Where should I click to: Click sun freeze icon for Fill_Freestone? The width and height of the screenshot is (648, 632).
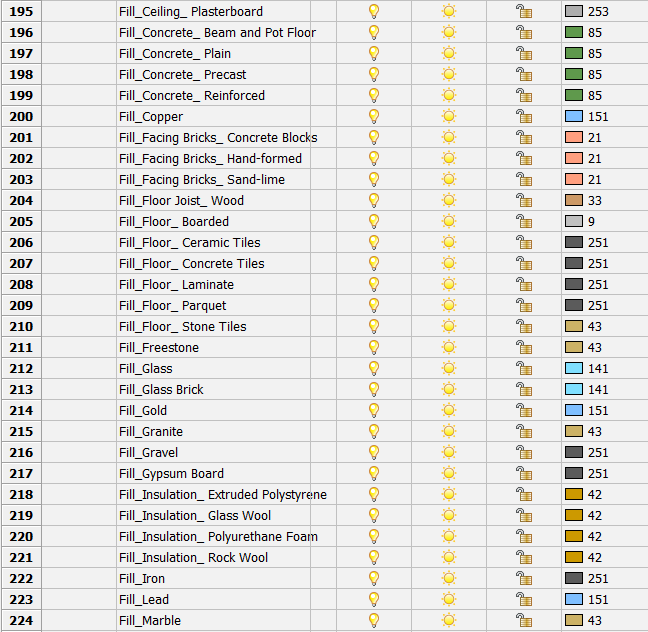[x=449, y=348]
